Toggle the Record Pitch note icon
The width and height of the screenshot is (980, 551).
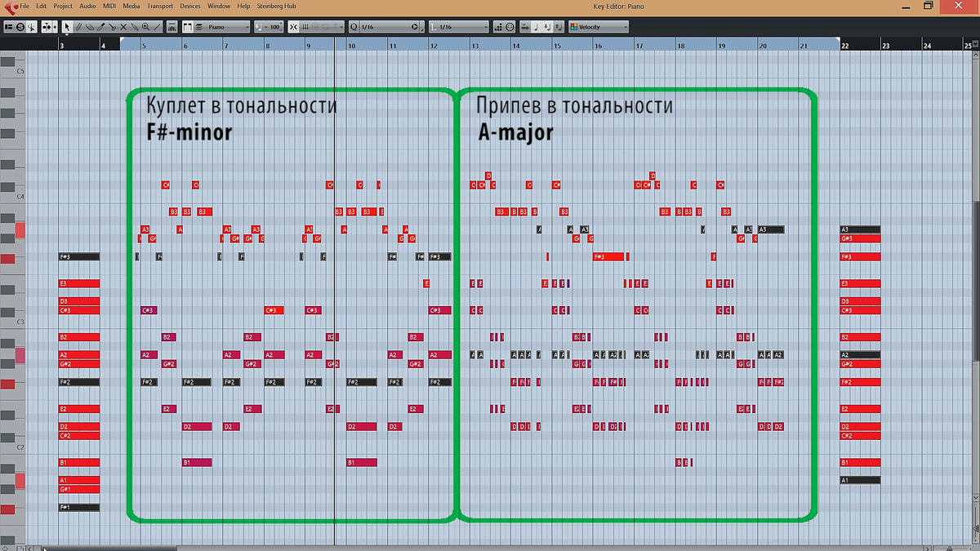pyautogui.click(x=537, y=27)
